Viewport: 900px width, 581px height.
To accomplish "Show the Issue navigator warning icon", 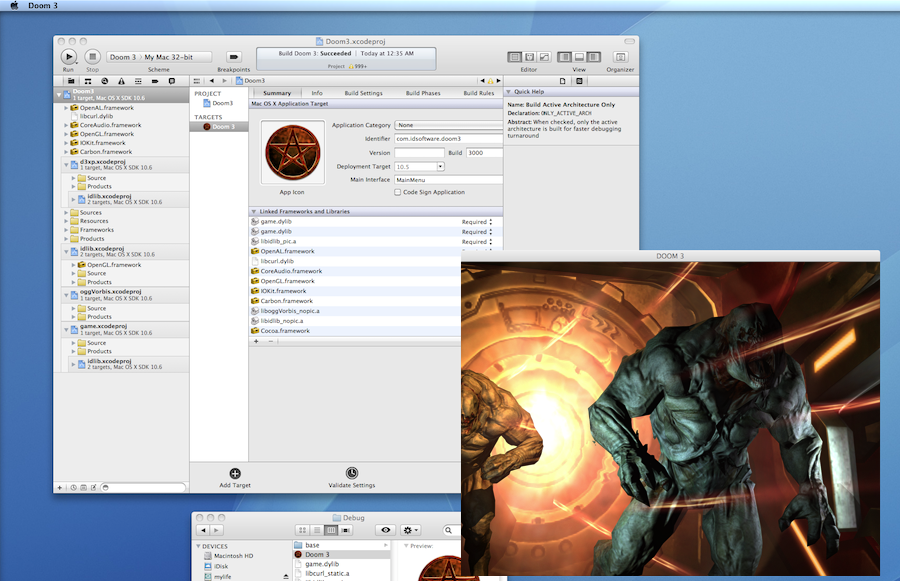I will 121,81.
